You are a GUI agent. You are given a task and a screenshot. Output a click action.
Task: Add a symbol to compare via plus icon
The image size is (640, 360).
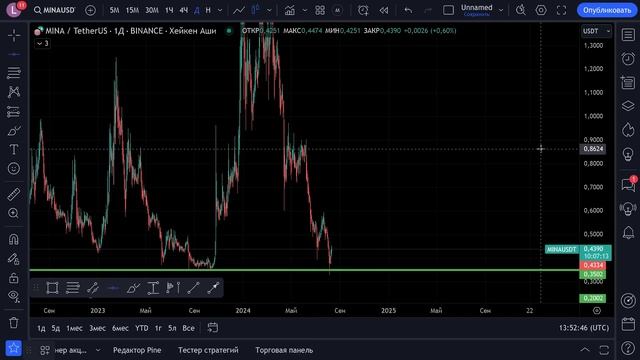(x=90, y=10)
